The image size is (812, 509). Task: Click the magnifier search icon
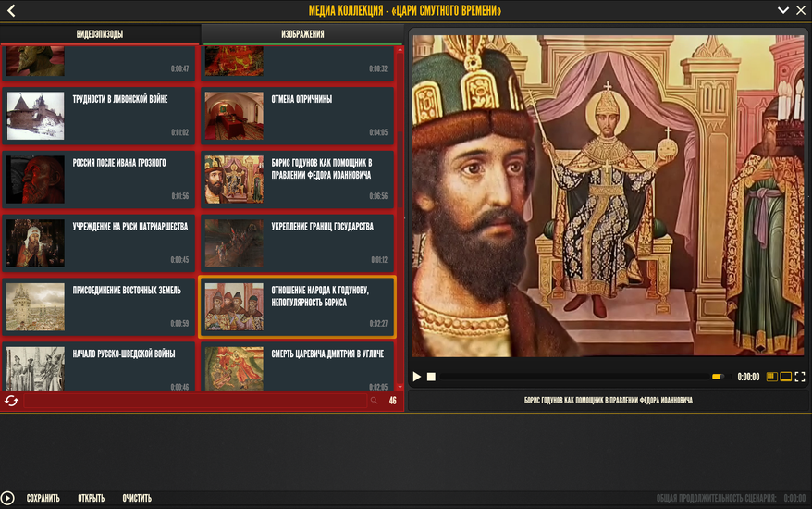click(x=374, y=401)
